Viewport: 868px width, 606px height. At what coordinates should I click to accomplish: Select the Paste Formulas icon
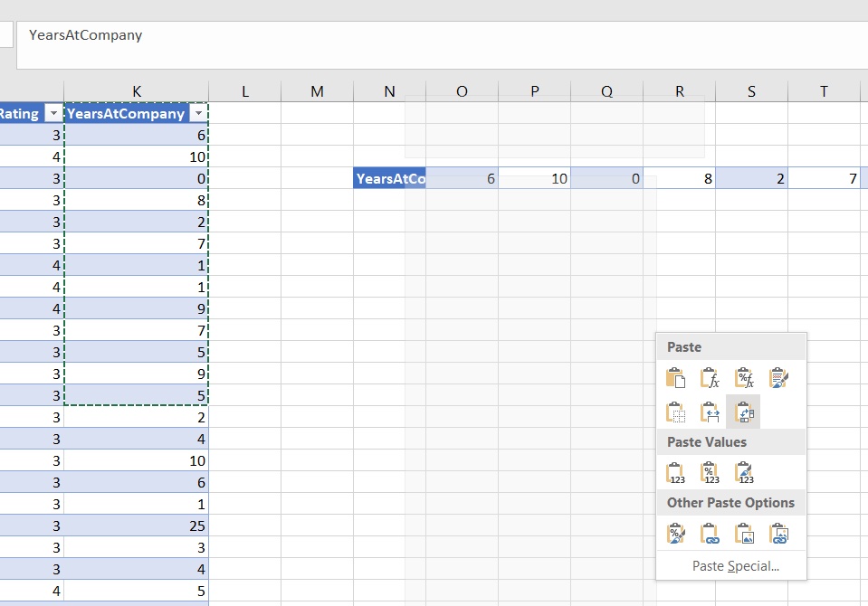coord(710,378)
